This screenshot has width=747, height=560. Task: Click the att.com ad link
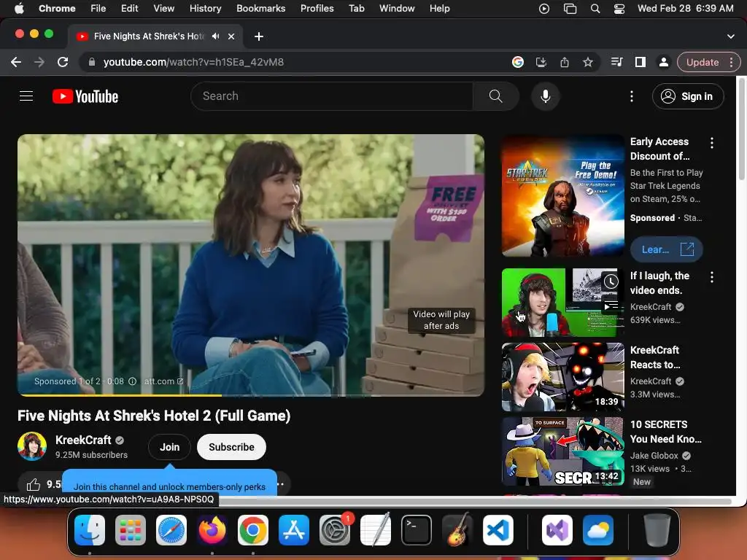[x=163, y=381]
